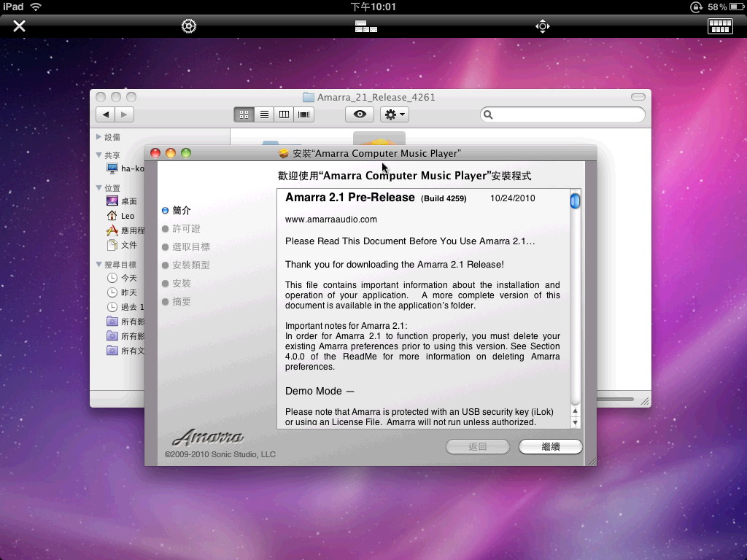747x560 pixels.
Task: Click the Finder icon size slider
Action: tap(614, 399)
